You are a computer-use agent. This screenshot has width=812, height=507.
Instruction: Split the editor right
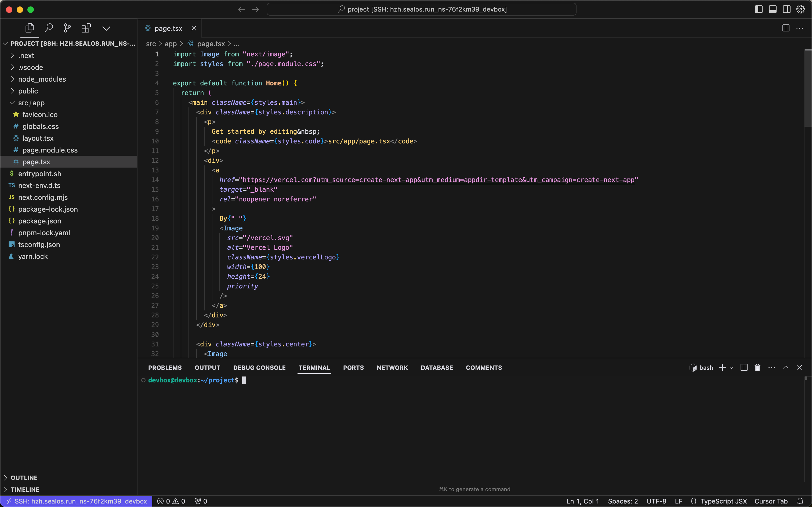pyautogui.click(x=785, y=28)
